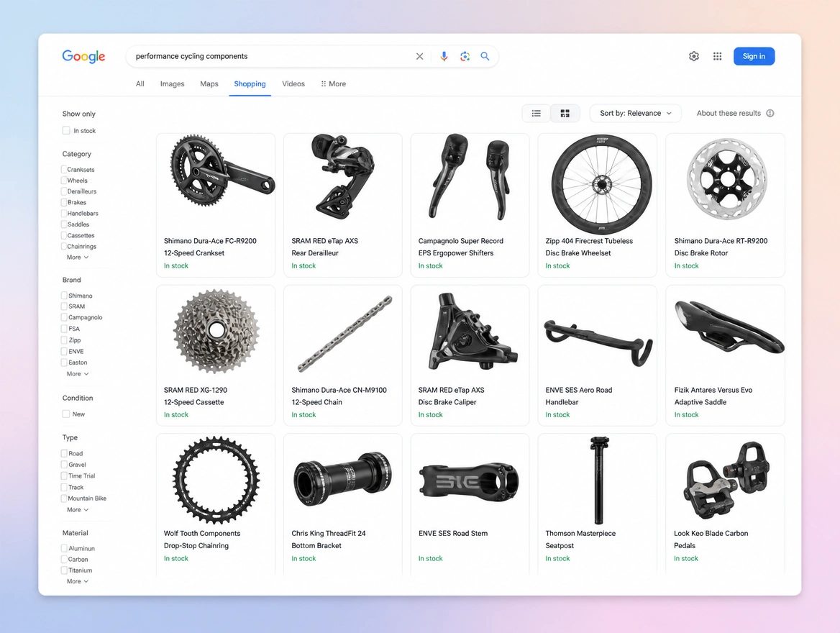Tick the Derailleurs category checkbox
Image resolution: width=840 pixels, height=633 pixels.
click(64, 191)
